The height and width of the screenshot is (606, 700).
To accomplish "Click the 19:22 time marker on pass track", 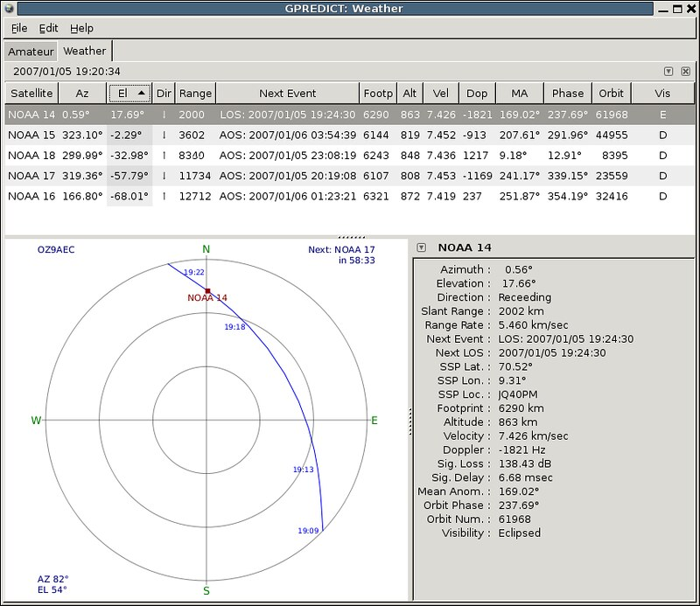I will pyautogui.click(x=194, y=272).
